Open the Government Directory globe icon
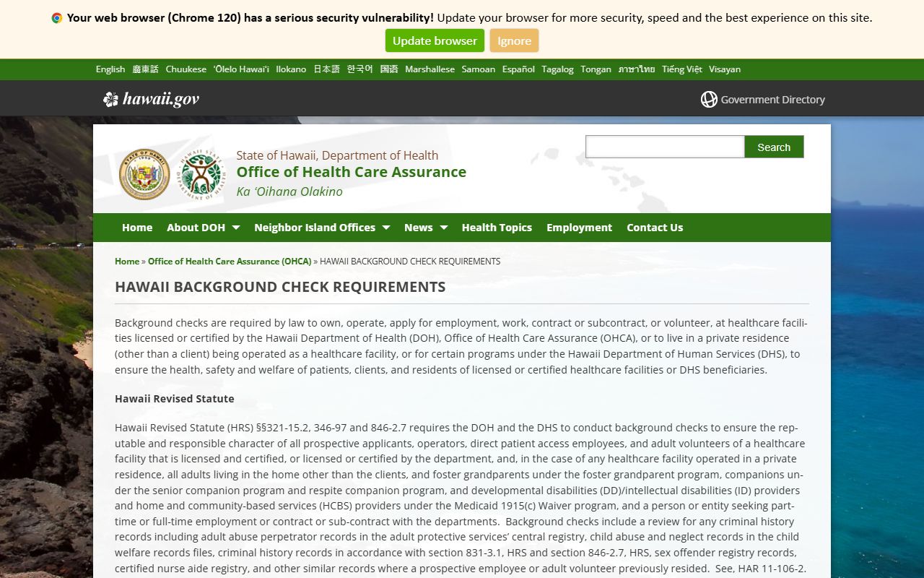The width and height of the screenshot is (924, 578). click(x=709, y=100)
